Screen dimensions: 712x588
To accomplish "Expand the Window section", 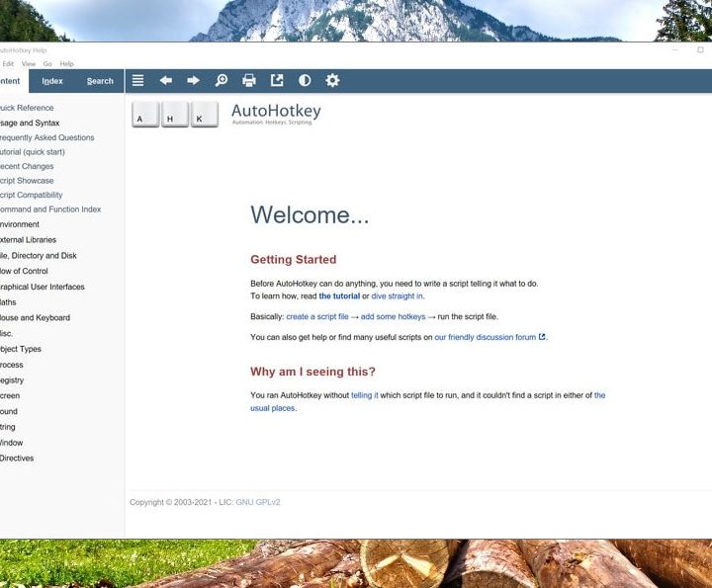I will tap(11, 443).
